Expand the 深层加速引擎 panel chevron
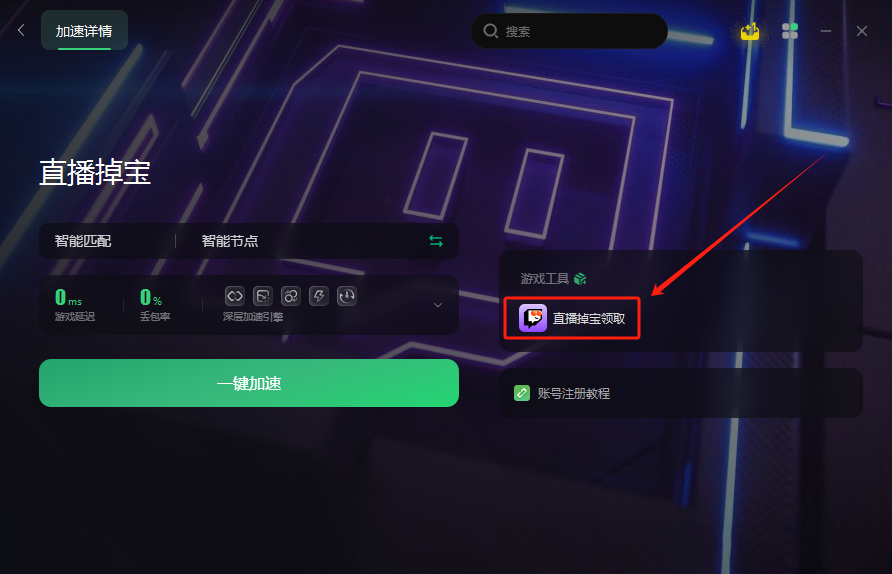Screen dimensions: 892x574 (438, 305)
